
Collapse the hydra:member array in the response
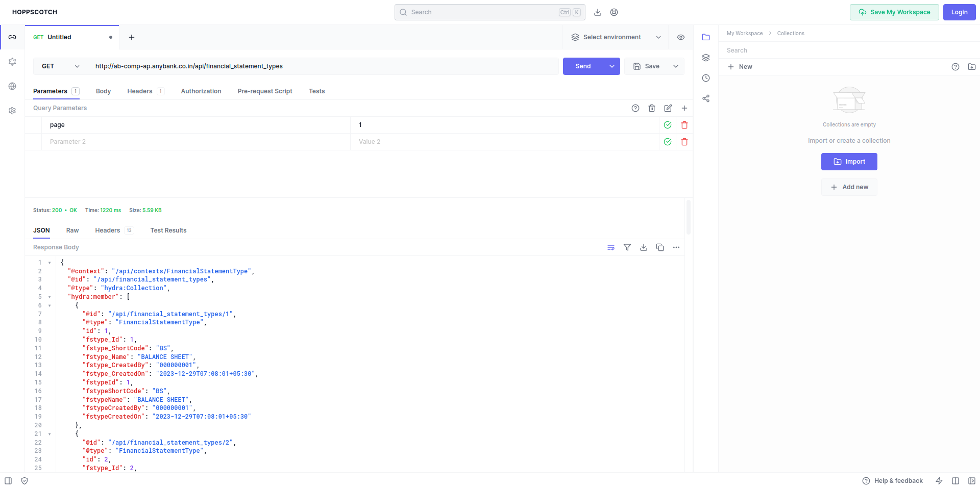(x=49, y=297)
